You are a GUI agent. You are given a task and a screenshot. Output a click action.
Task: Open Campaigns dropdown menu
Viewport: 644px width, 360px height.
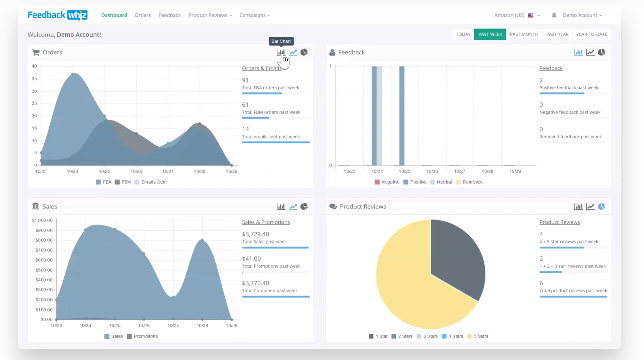[x=254, y=15]
